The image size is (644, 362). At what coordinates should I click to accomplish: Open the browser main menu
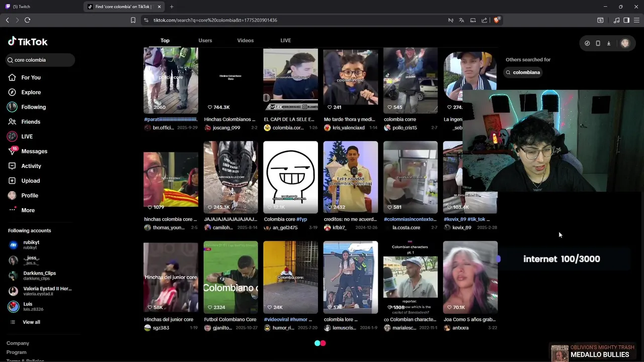click(x=636, y=20)
